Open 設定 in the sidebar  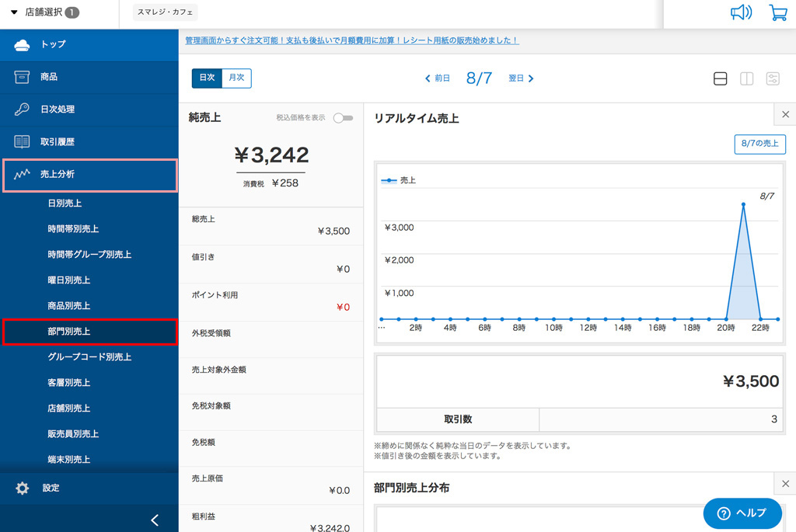(x=89, y=488)
